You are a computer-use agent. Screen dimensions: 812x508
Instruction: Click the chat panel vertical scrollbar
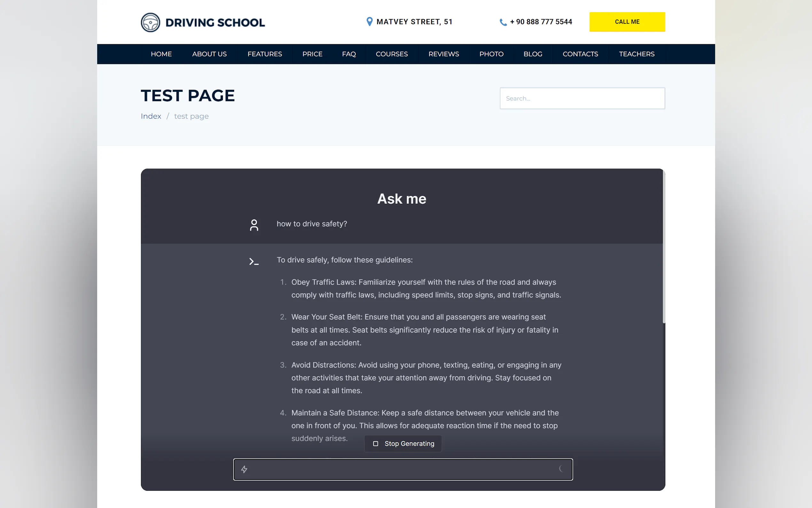664,247
